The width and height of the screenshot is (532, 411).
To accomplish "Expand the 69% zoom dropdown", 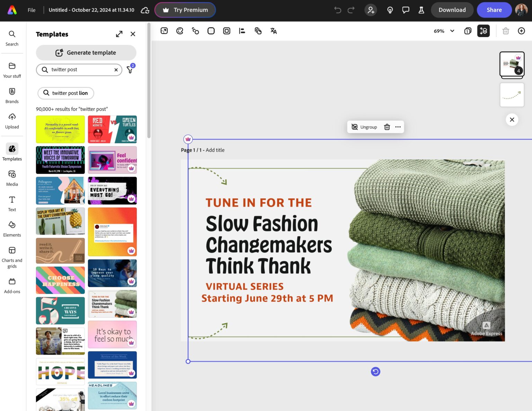I will 452,31.
